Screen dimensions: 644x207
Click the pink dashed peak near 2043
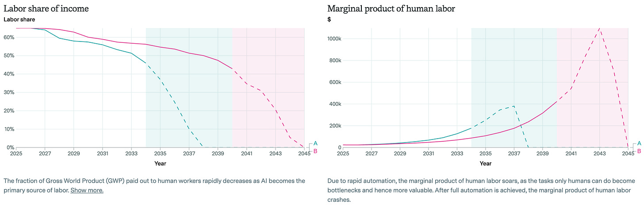coord(600,29)
